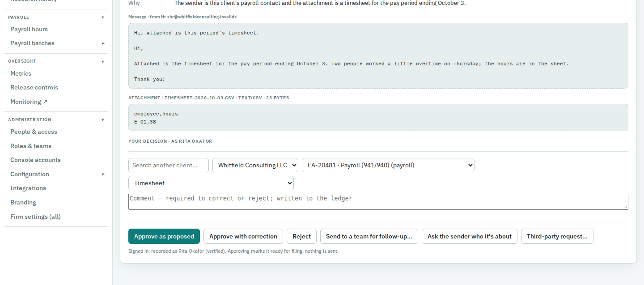Open Configuration settings

(x=30, y=174)
